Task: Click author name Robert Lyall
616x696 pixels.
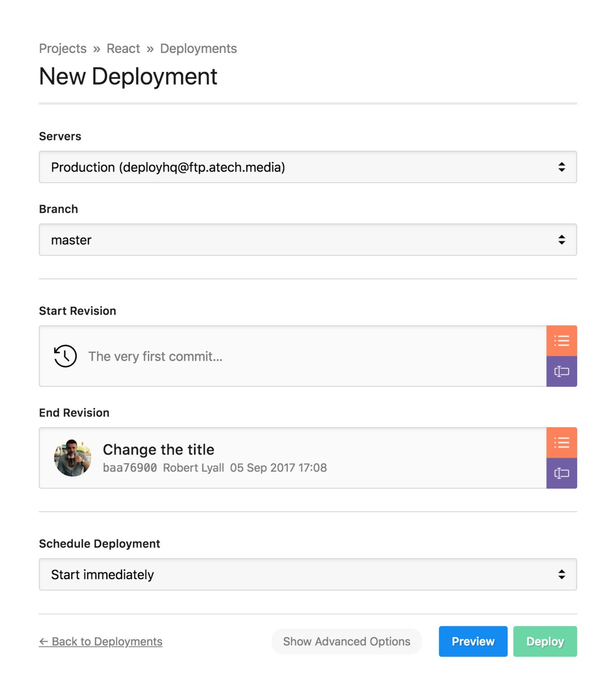Action: coord(193,468)
